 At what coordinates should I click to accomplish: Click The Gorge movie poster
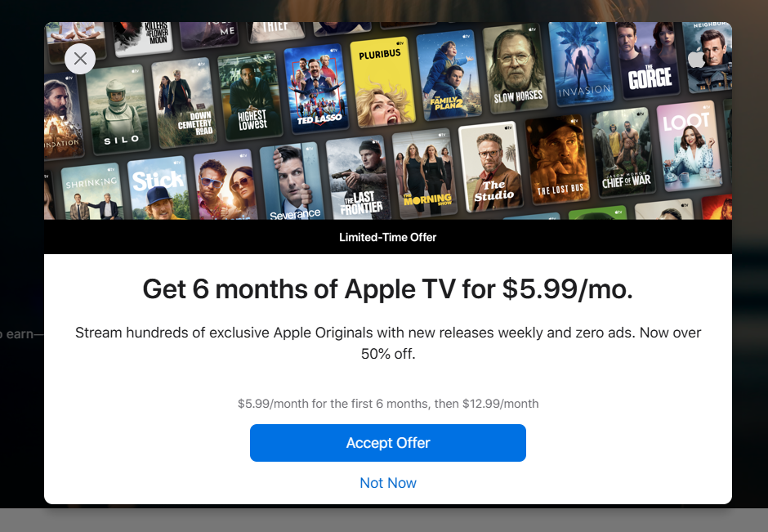coord(648,59)
